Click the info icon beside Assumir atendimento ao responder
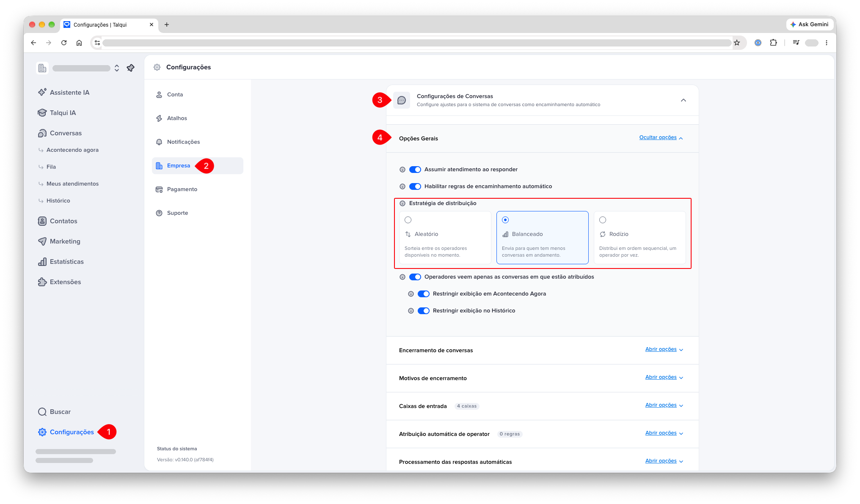The image size is (860, 504). pyautogui.click(x=402, y=170)
